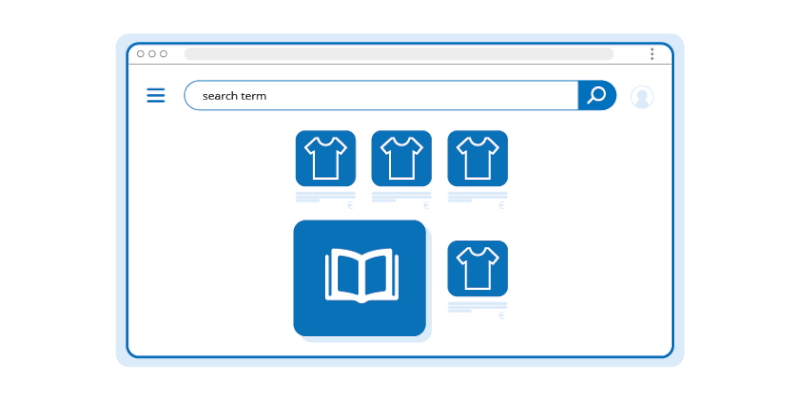Click the second browser window circle button
This screenshot has width=800, height=400.
click(x=152, y=54)
